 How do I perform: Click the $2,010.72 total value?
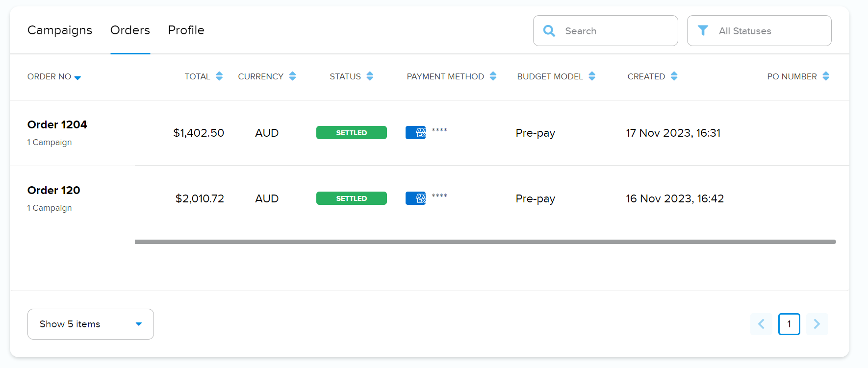coord(200,198)
